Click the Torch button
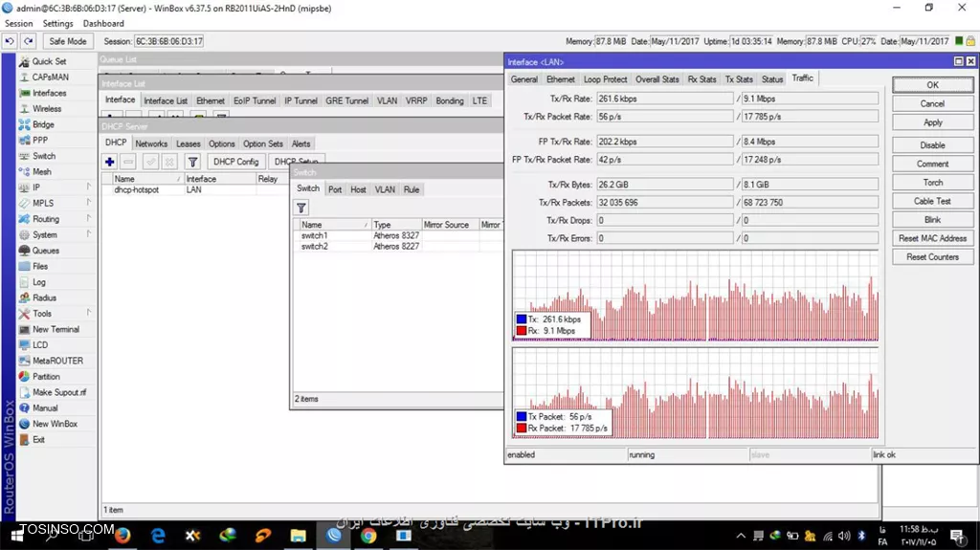Viewport: 980px width, 550px height. click(932, 183)
